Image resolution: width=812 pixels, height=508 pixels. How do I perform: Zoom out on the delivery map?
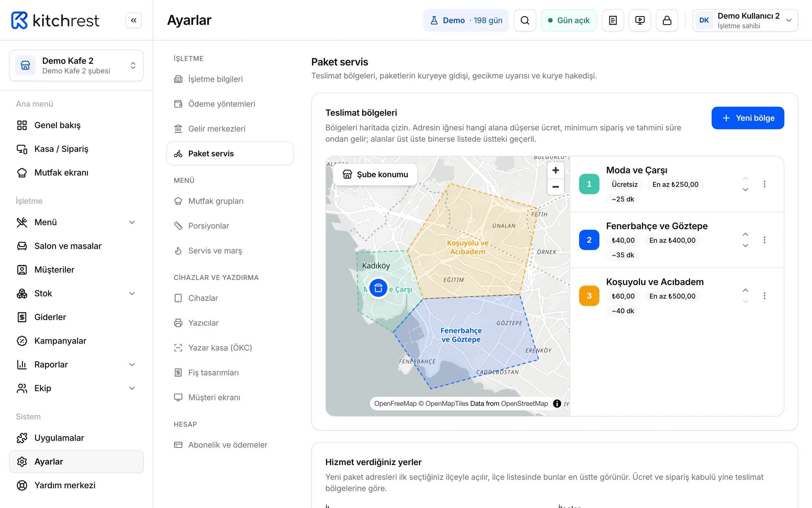point(556,187)
